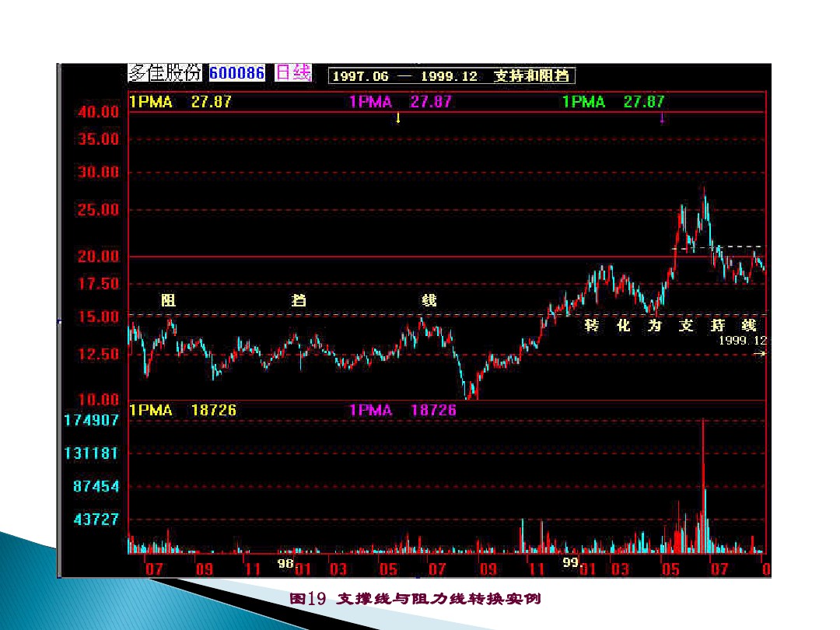Click the right arrow below 1999.12

pos(760,354)
